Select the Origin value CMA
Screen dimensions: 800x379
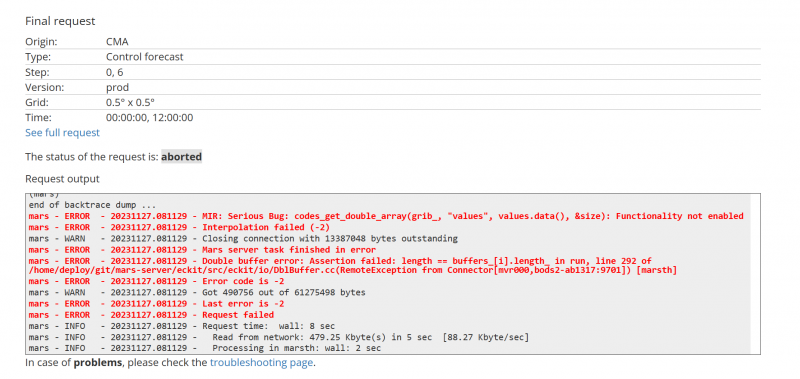pos(117,42)
